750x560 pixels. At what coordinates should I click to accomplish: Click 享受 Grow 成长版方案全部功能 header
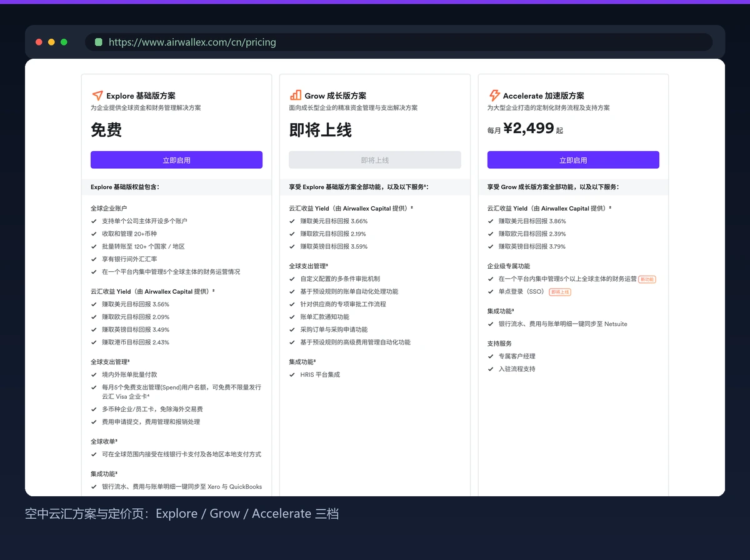coord(553,187)
